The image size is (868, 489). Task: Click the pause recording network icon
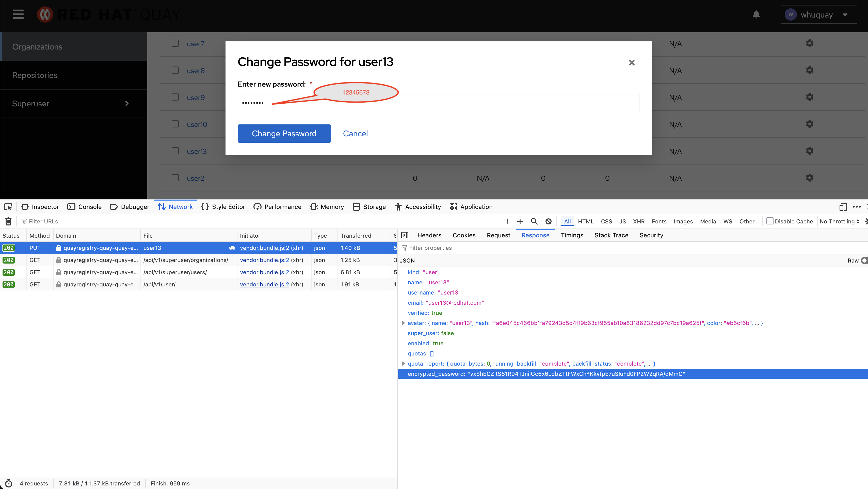pyautogui.click(x=505, y=221)
